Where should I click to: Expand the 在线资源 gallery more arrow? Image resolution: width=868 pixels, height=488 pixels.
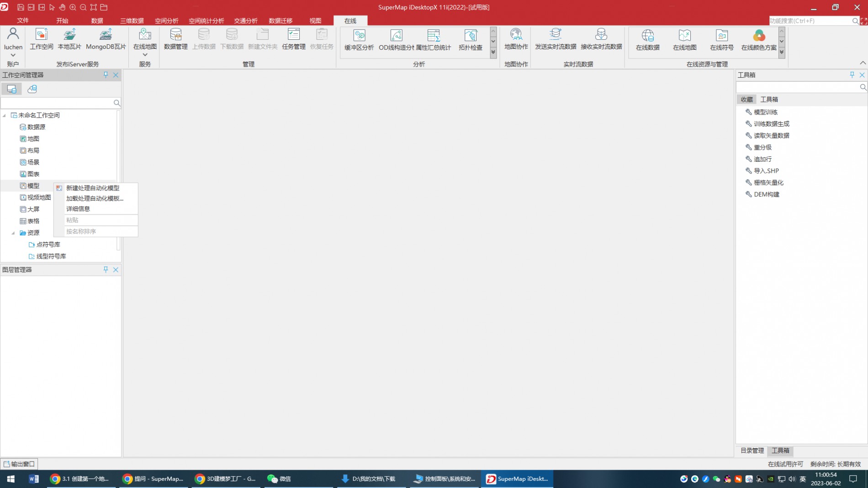(x=782, y=53)
